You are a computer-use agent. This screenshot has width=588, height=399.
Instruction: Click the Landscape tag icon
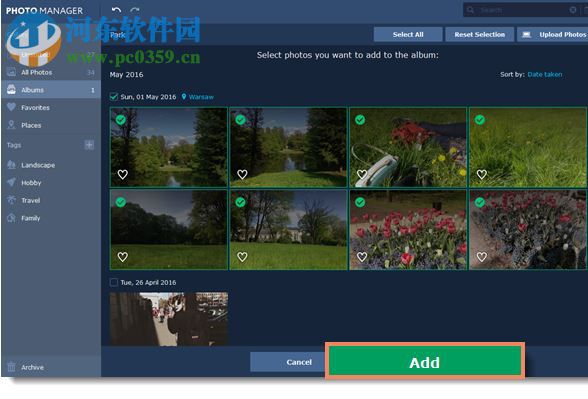(x=12, y=165)
